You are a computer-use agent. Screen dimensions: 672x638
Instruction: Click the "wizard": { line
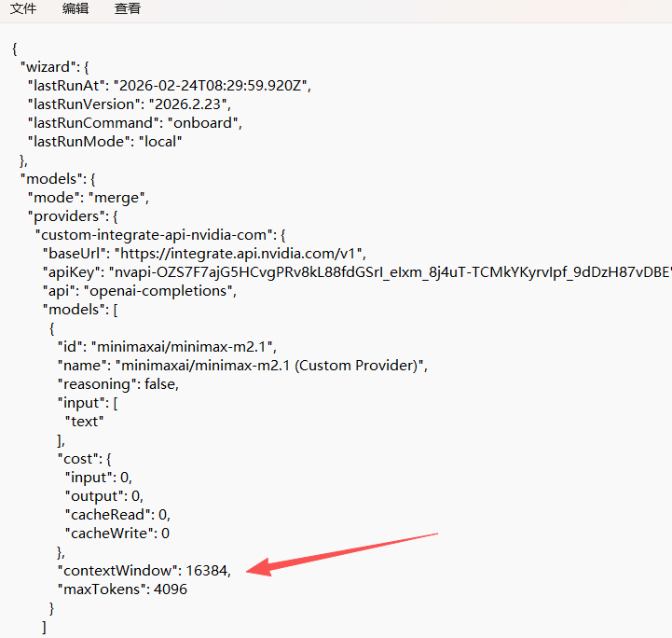click(x=55, y=67)
